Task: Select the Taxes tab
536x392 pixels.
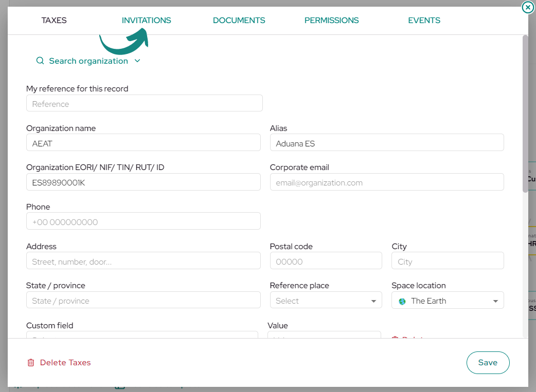Action: click(x=54, y=21)
